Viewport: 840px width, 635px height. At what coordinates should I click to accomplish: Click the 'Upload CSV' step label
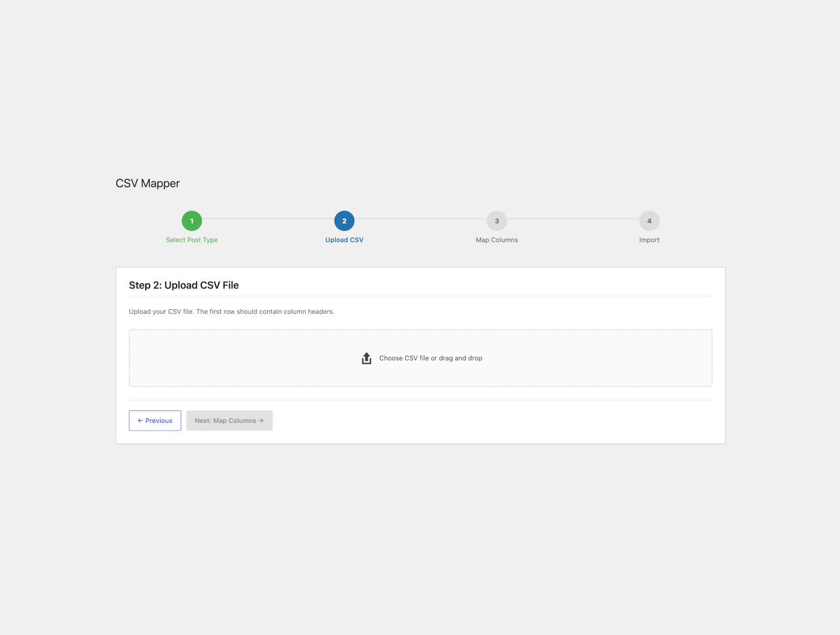[x=344, y=240]
